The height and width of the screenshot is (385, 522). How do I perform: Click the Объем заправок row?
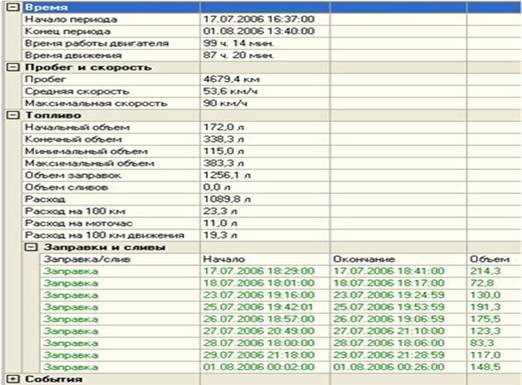pyautogui.click(x=272, y=175)
